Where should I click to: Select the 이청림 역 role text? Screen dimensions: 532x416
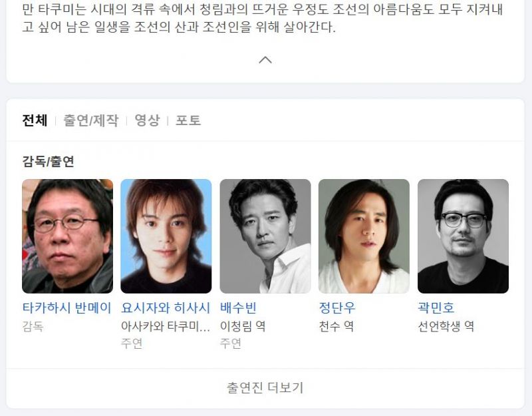point(243,326)
